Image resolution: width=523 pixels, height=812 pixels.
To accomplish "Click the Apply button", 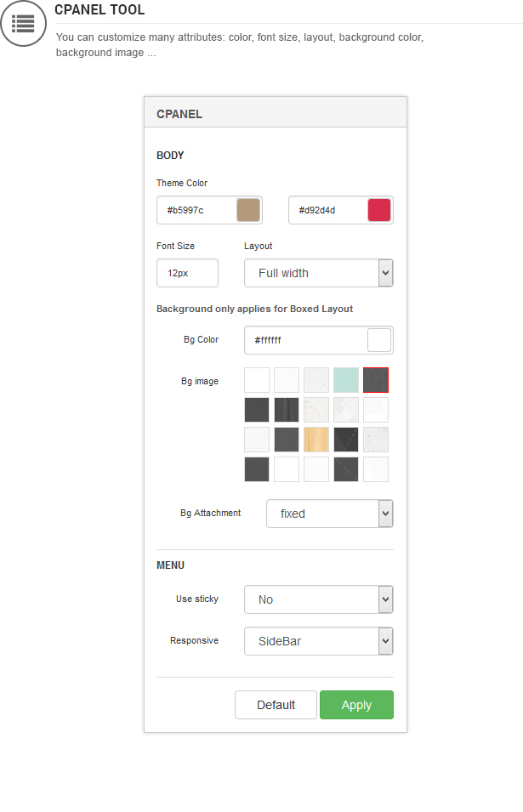I will click(x=357, y=705).
